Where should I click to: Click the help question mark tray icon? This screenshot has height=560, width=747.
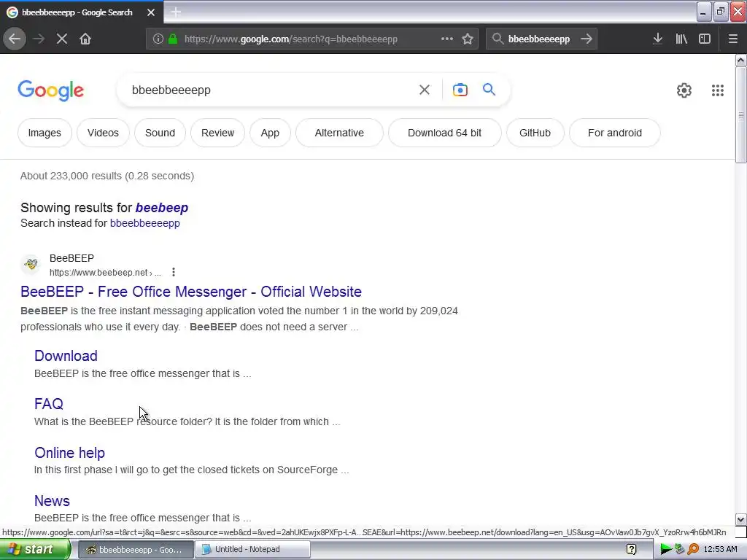coord(631,549)
